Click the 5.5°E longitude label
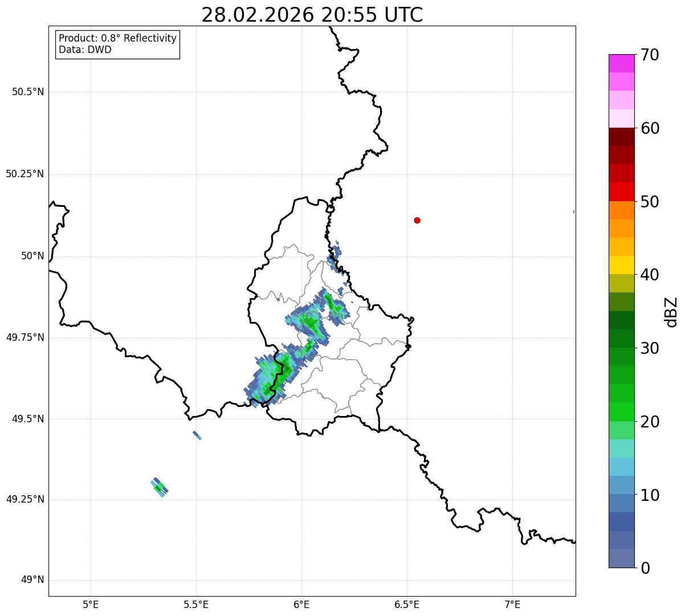This screenshot has height=616, width=685. click(196, 604)
